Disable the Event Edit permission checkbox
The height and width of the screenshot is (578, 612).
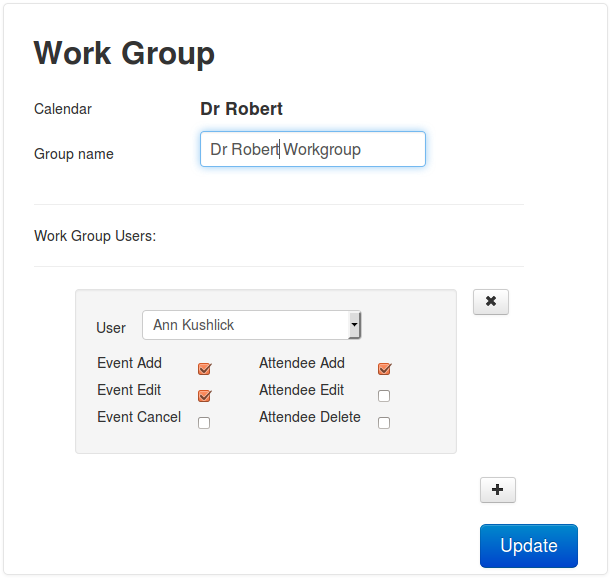(x=204, y=396)
